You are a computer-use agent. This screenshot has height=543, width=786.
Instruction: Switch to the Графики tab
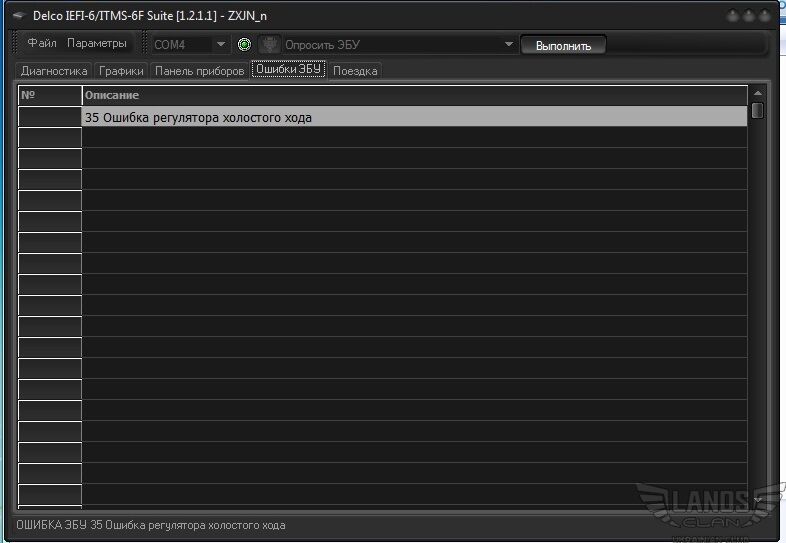(121, 71)
